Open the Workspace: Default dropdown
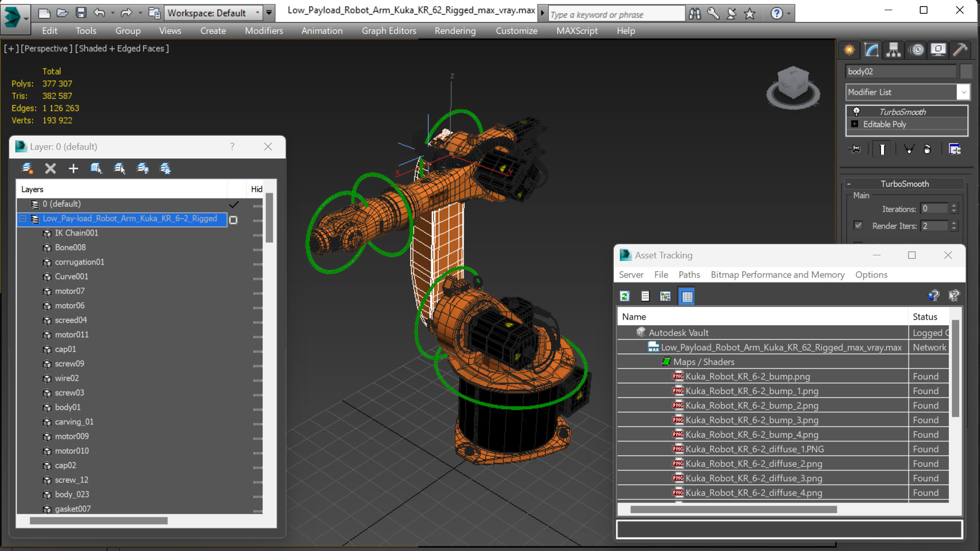The height and width of the screenshot is (551, 980). (213, 13)
